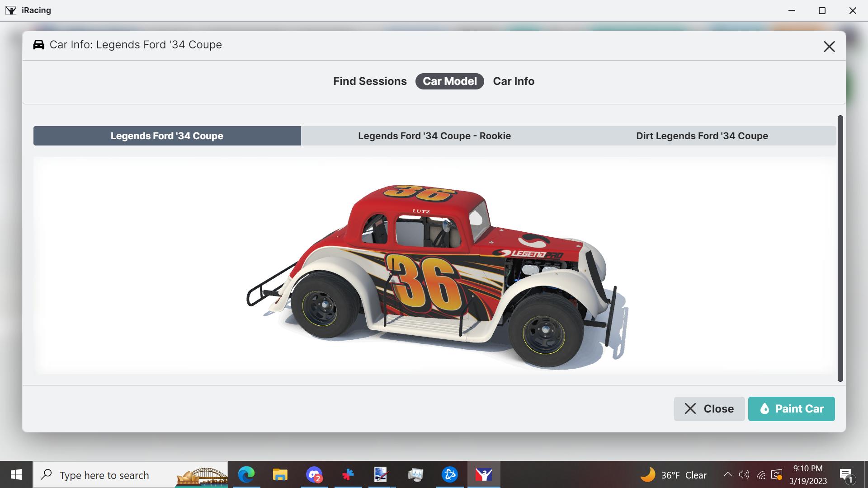Click the iRacing logo in title bar
This screenshot has height=488, width=868.
(x=11, y=10)
